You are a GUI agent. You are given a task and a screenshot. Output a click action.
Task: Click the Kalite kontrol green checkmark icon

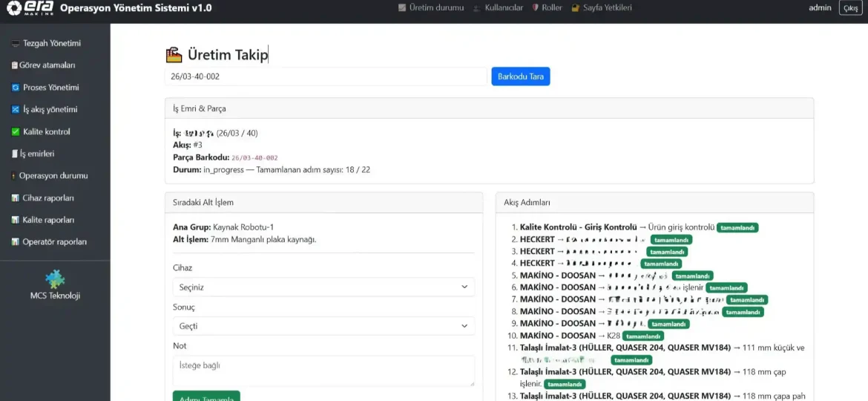pos(16,132)
